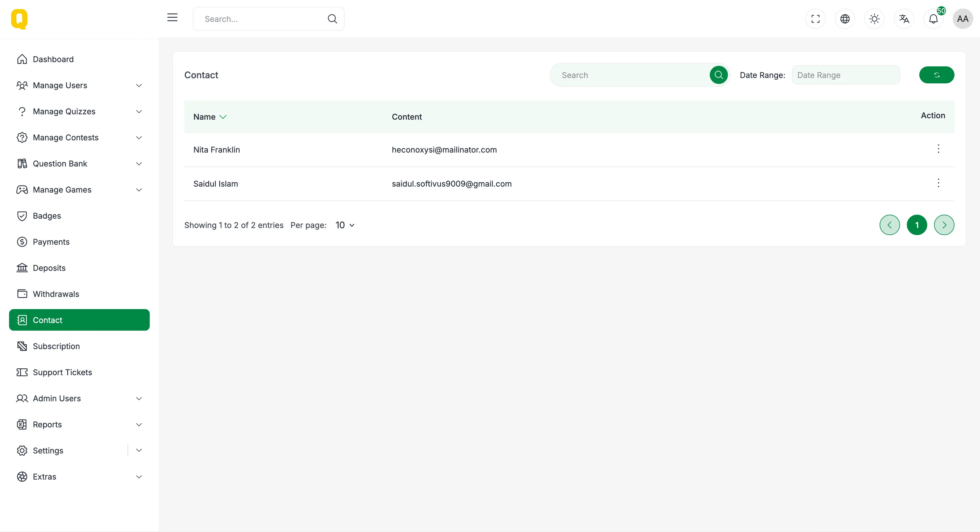Select page 1 pagination button

[916, 225]
